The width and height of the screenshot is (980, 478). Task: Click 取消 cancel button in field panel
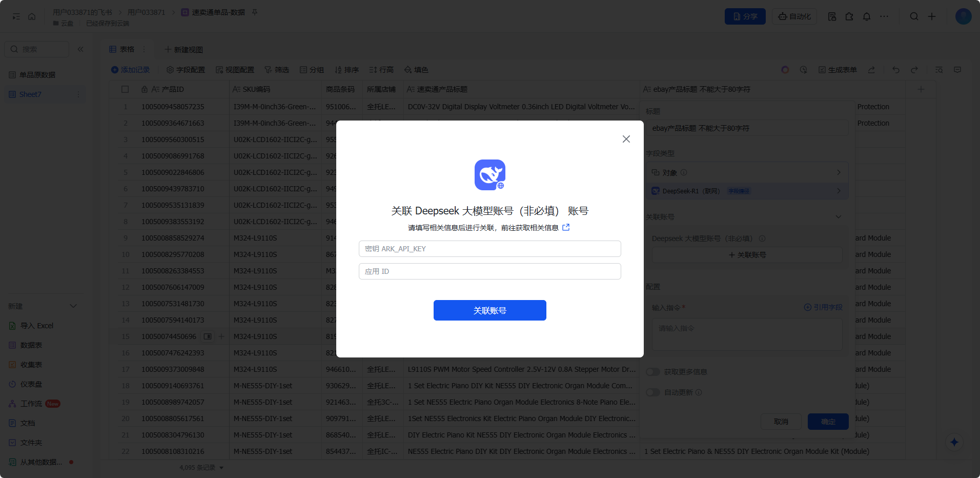click(781, 422)
